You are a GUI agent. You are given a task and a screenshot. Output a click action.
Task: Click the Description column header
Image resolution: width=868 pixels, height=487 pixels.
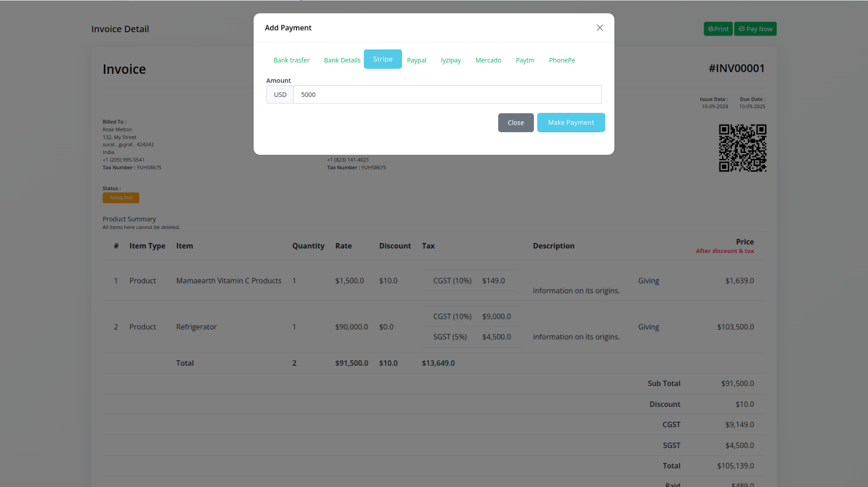click(x=554, y=246)
